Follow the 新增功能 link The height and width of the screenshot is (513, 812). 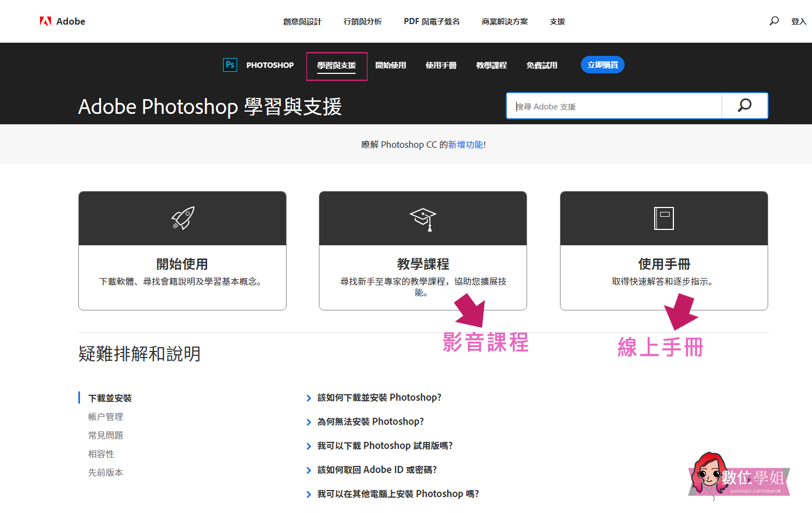[x=465, y=145]
